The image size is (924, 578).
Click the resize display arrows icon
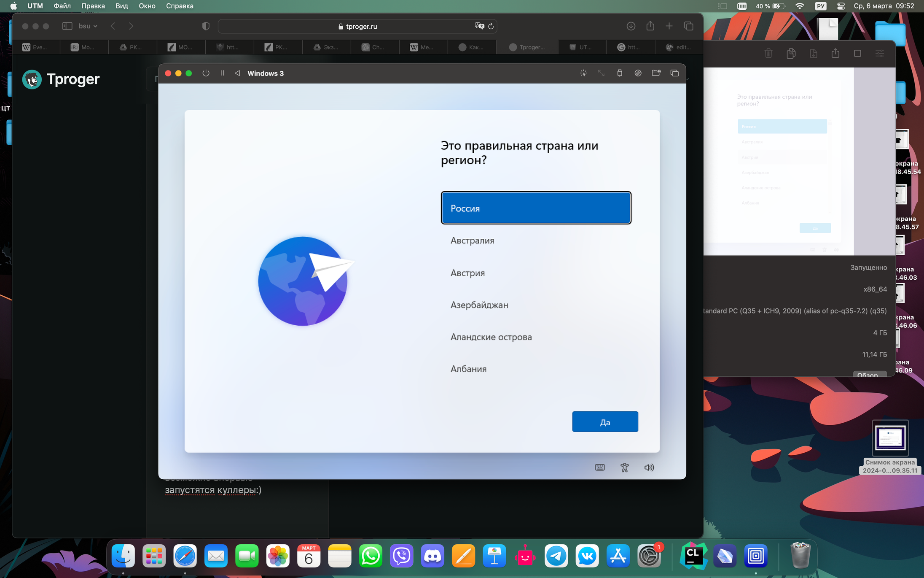pyautogui.click(x=602, y=73)
